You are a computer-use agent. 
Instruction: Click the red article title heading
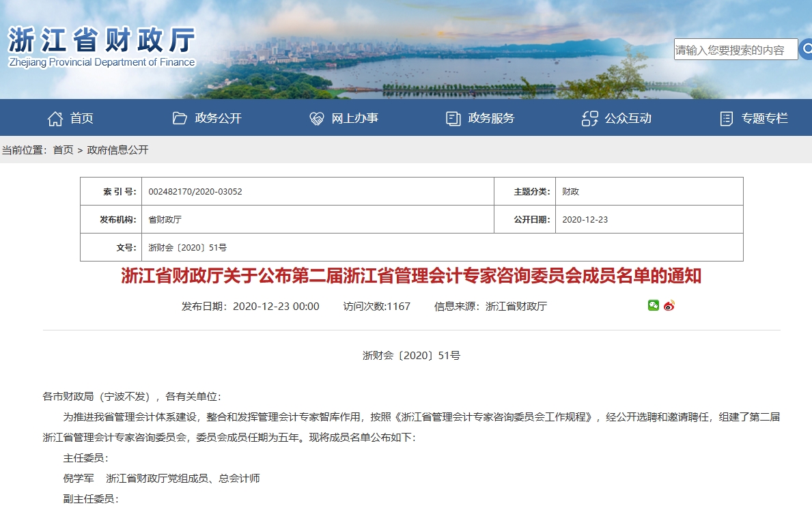[x=411, y=276]
